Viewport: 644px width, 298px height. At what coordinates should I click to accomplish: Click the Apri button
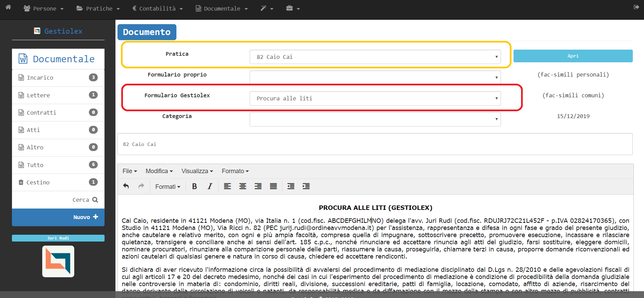573,56
